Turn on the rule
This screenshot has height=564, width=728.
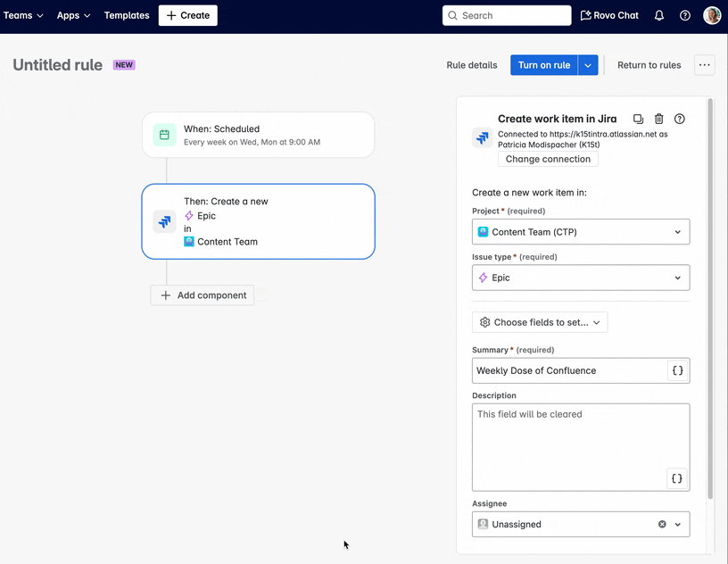tap(544, 65)
